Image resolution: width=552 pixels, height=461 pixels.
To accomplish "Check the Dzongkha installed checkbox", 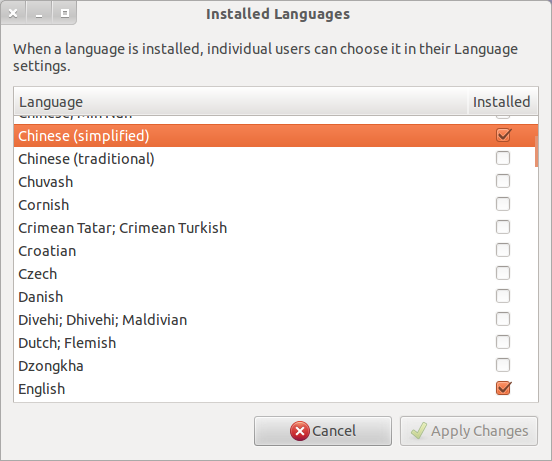I will (503, 365).
